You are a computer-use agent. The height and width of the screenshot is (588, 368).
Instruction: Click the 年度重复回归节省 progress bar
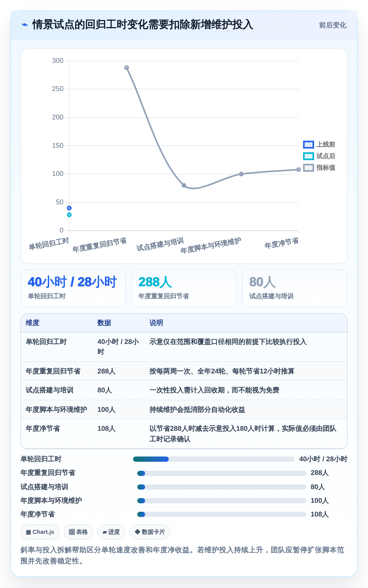pos(222,473)
